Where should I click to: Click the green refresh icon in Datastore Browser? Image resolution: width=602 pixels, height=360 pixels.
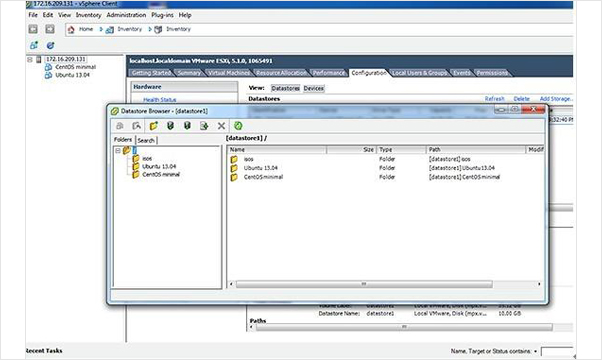click(x=238, y=126)
